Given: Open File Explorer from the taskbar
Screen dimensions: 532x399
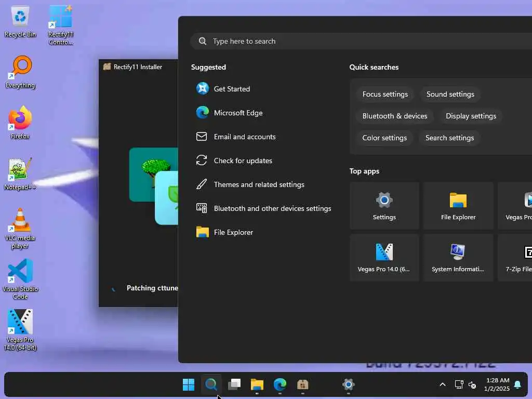Looking at the screenshot, I should [257, 384].
